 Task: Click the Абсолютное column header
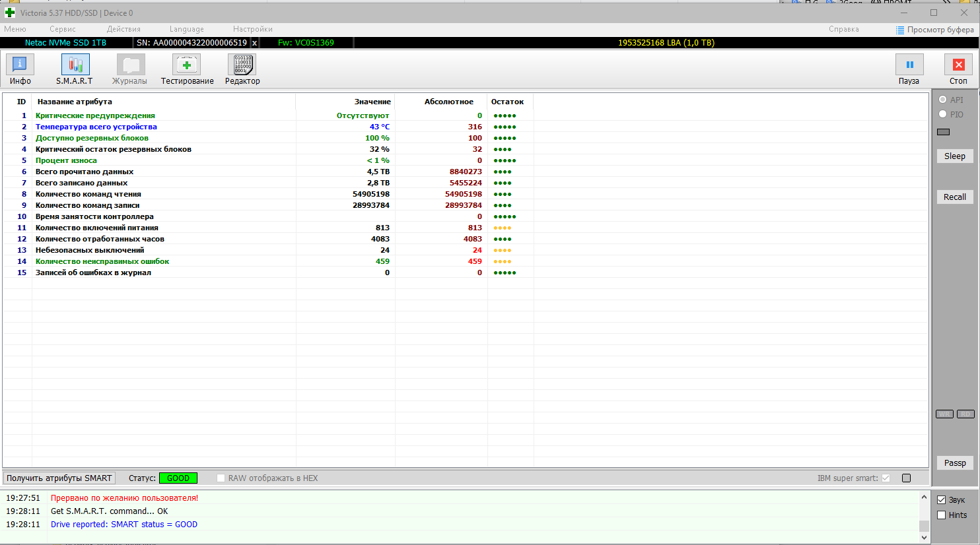[441, 102]
